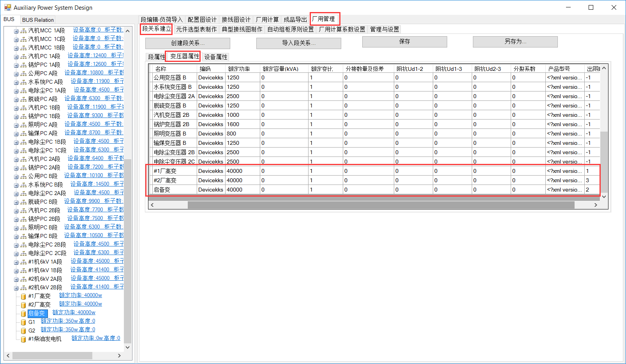Select the #1厂高变 name cell in table

click(x=174, y=171)
